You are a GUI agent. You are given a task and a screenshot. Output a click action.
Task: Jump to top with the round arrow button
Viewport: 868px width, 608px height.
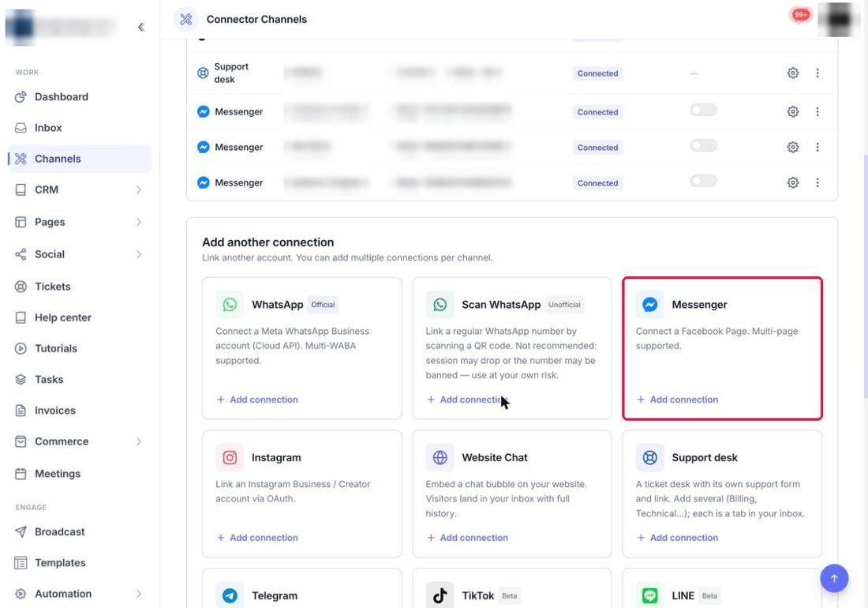coord(834,578)
